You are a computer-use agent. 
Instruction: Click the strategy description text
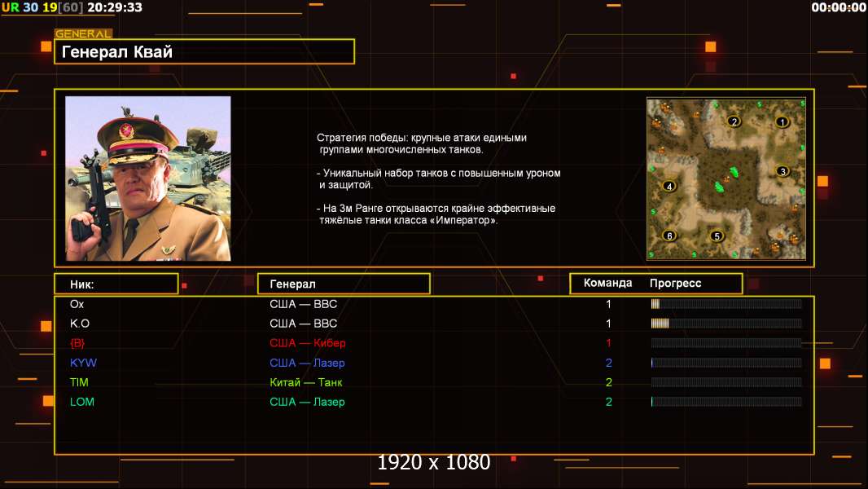(438, 178)
